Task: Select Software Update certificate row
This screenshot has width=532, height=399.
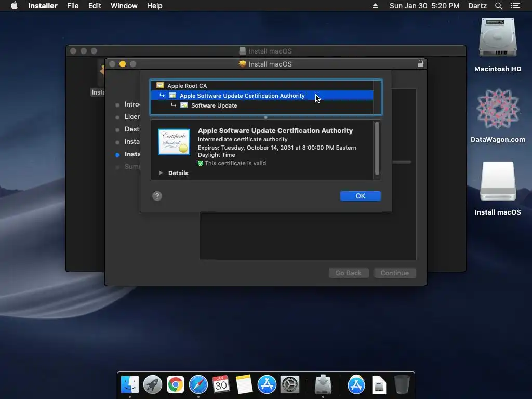Action: 262,105
